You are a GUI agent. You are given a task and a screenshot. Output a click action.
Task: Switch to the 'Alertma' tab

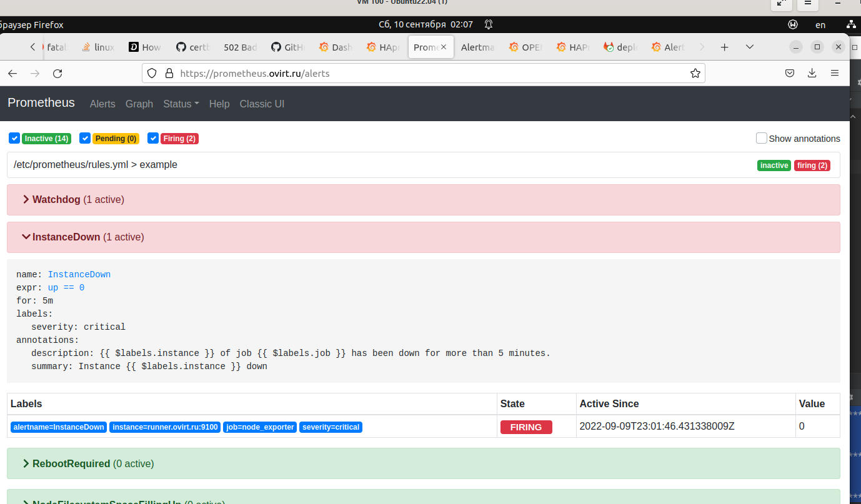[x=477, y=47]
